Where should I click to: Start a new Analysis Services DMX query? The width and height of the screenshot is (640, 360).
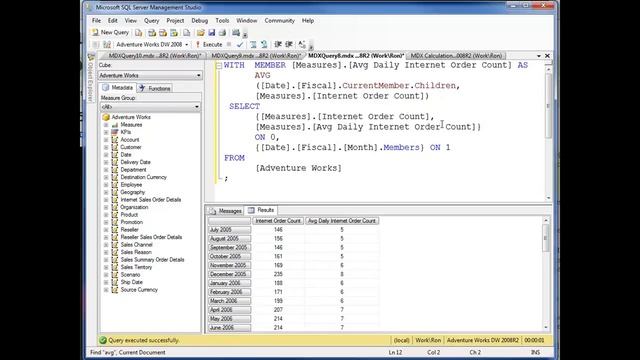[x=163, y=33]
